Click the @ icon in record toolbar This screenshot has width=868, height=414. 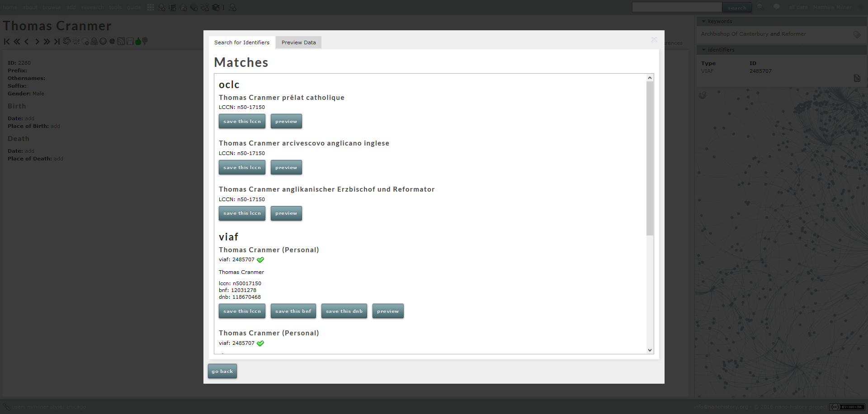[112, 41]
